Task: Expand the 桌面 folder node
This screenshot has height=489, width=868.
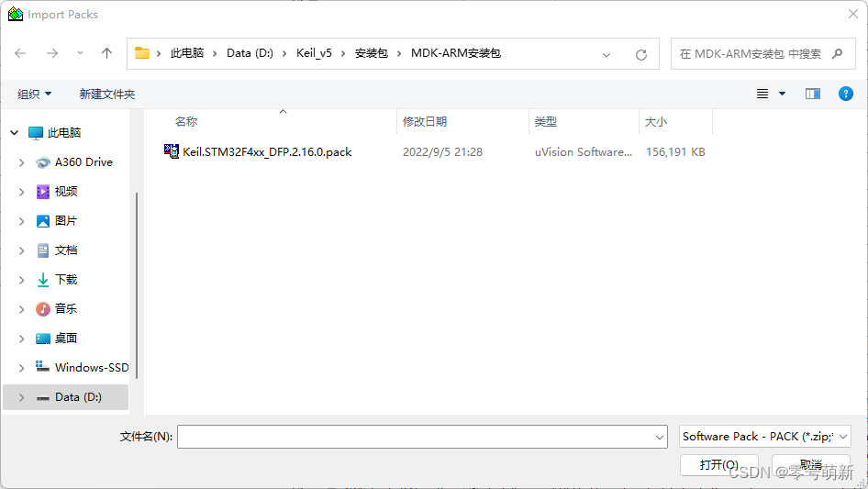Action: pyautogui.click(x=22, y=339)
